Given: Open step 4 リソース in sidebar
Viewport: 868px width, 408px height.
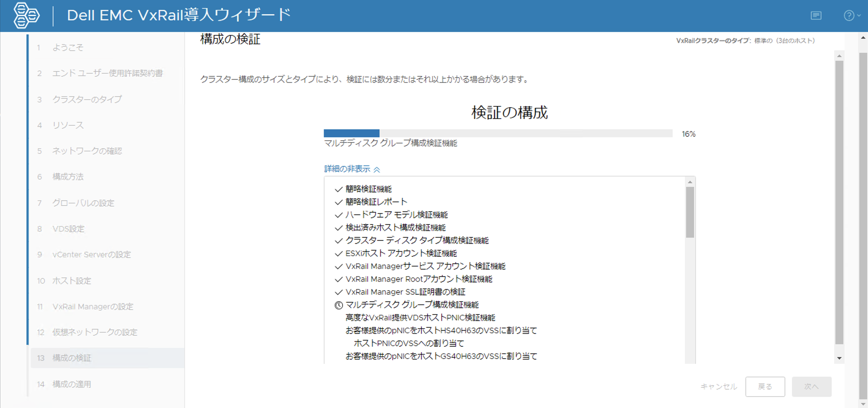Looking at the screenshot, I should (x=68, y=125).
